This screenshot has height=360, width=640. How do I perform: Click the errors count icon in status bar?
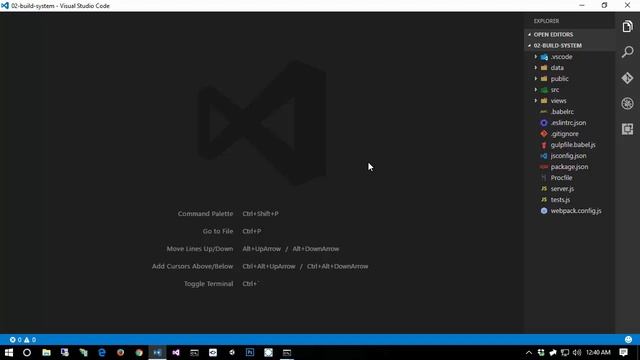[x=13, y=340]
